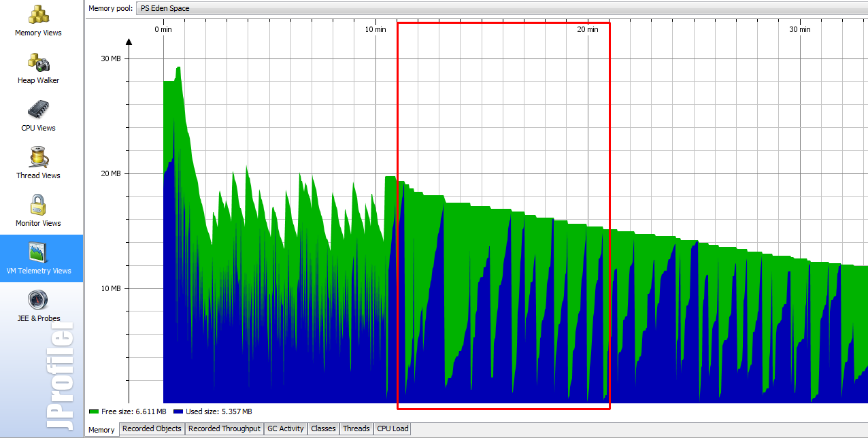Show the GC Activity tab
The image size is (868, 438).
pos(285,428)
